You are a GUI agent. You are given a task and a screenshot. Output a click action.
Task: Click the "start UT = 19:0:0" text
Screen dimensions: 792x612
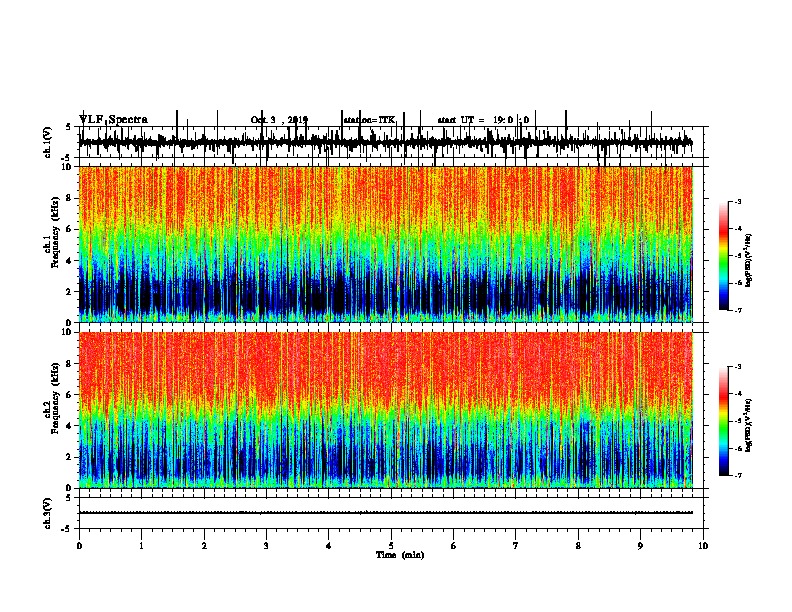(x=483, y=120)
